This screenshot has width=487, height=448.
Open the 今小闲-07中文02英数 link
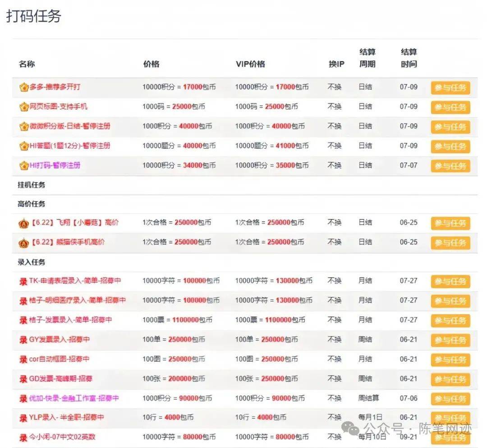[x=62, y=437]
